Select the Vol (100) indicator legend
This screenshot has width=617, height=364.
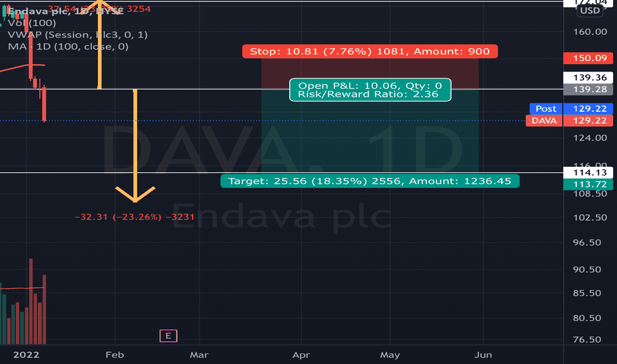pos(32,23)
